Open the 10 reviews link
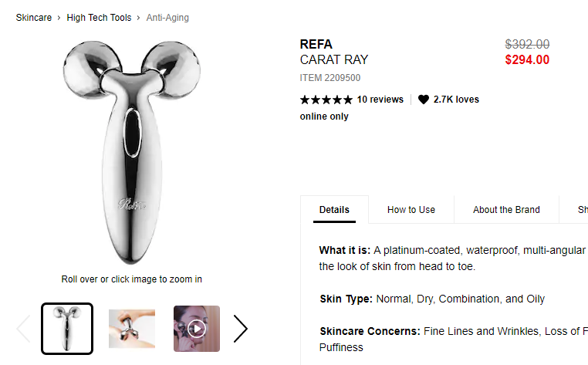Image resolution: width=588 pixels, height=365 pixels. coord(380,100)
